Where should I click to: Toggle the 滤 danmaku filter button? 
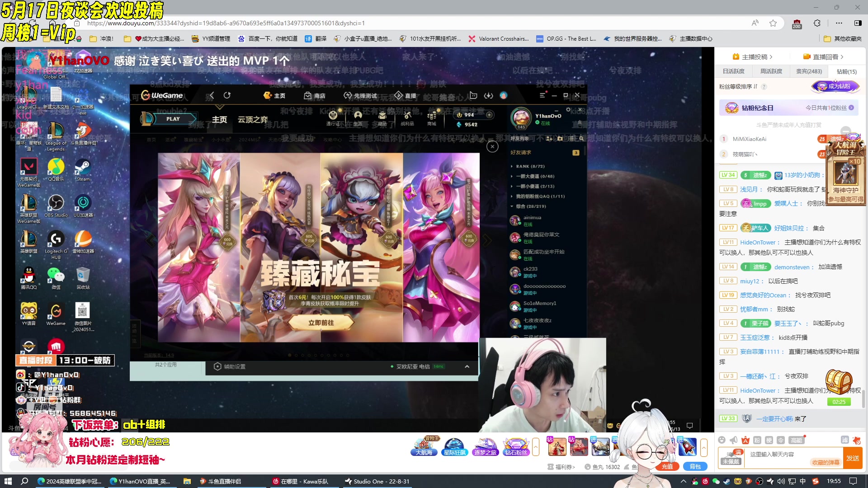point(844,440)
